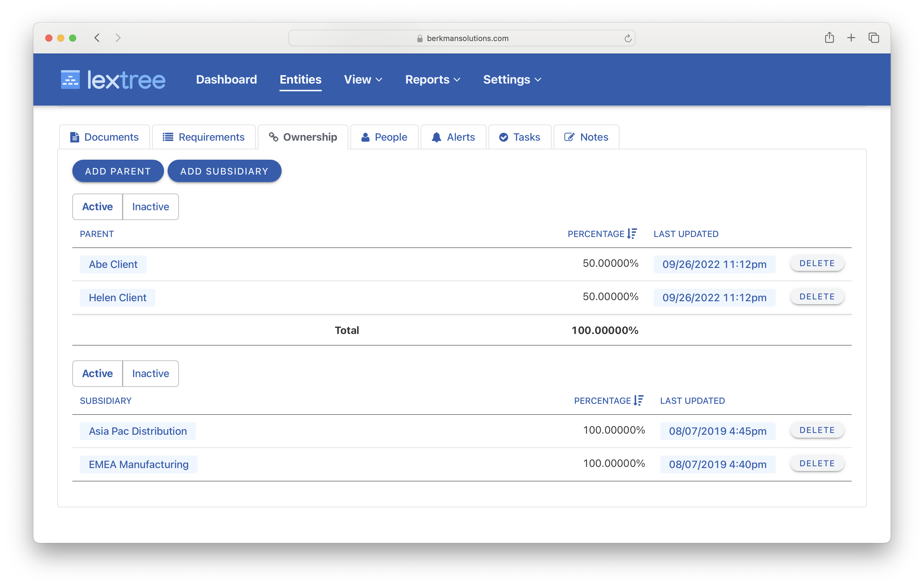Click the checkmark icon on the Tasks tab

pyautogui.click(x=504, y=137)
